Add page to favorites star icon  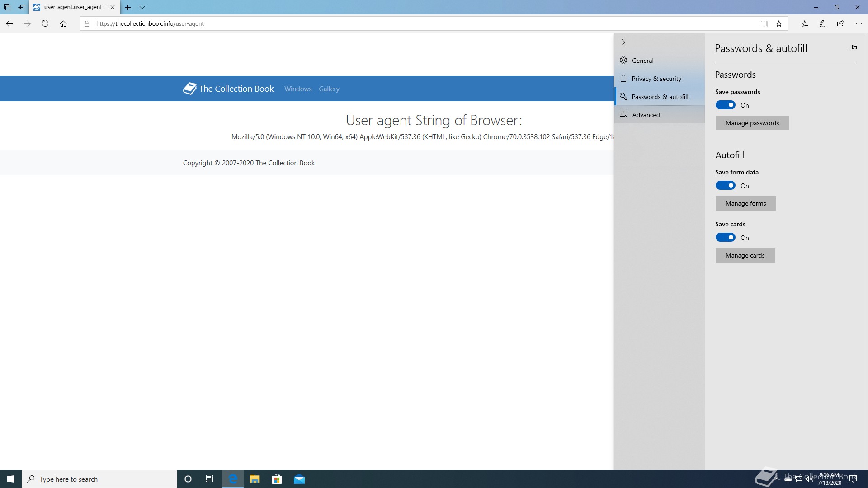(779, 23)
